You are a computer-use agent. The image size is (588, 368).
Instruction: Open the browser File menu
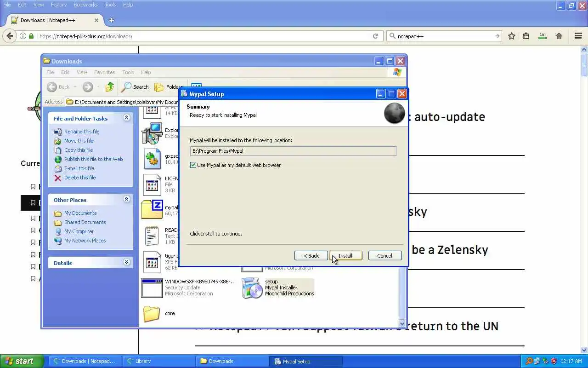[x=7, y=5]
